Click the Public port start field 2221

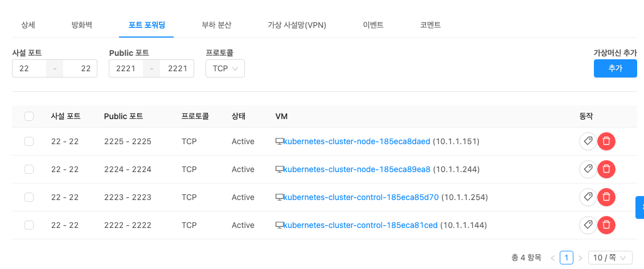click(x=126, y=68)
